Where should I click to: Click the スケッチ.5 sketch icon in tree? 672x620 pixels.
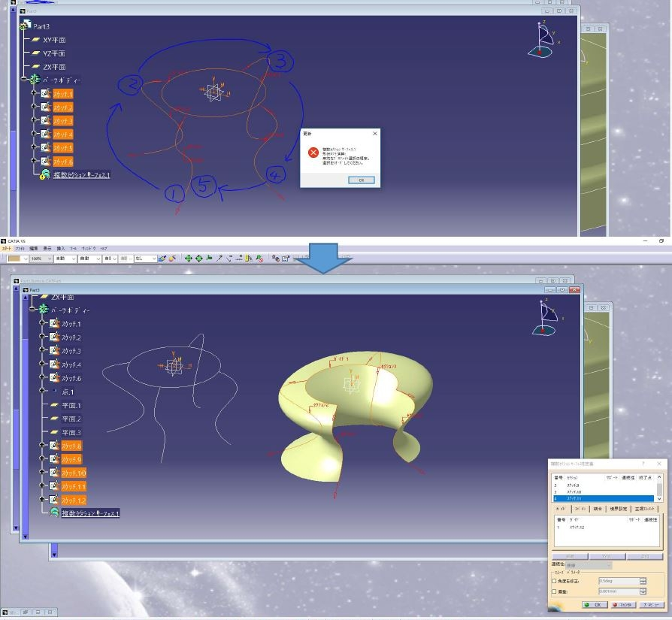click(x=46, y=148)
